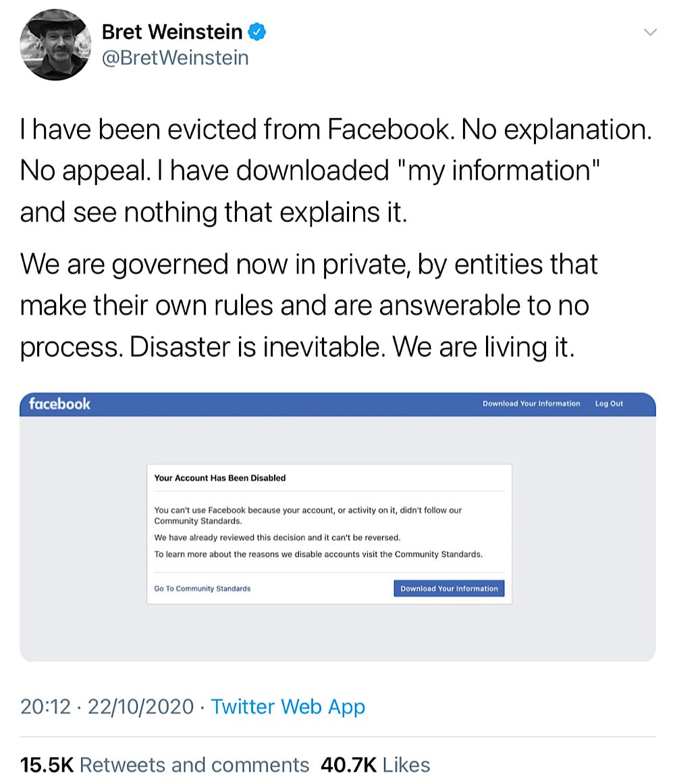Click Bret Weinstein's profile avatar
The width and height of the screenshot is (675, 784).
(55, 45)
